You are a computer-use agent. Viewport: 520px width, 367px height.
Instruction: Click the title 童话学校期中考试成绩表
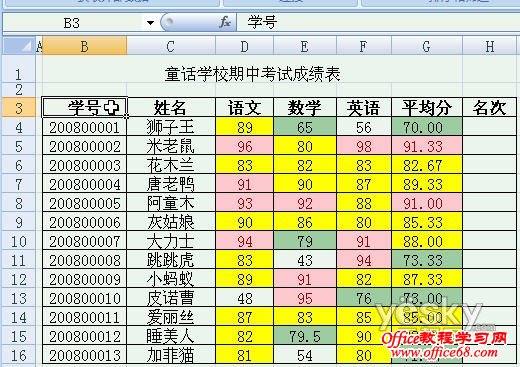click(x=252, y=74)
